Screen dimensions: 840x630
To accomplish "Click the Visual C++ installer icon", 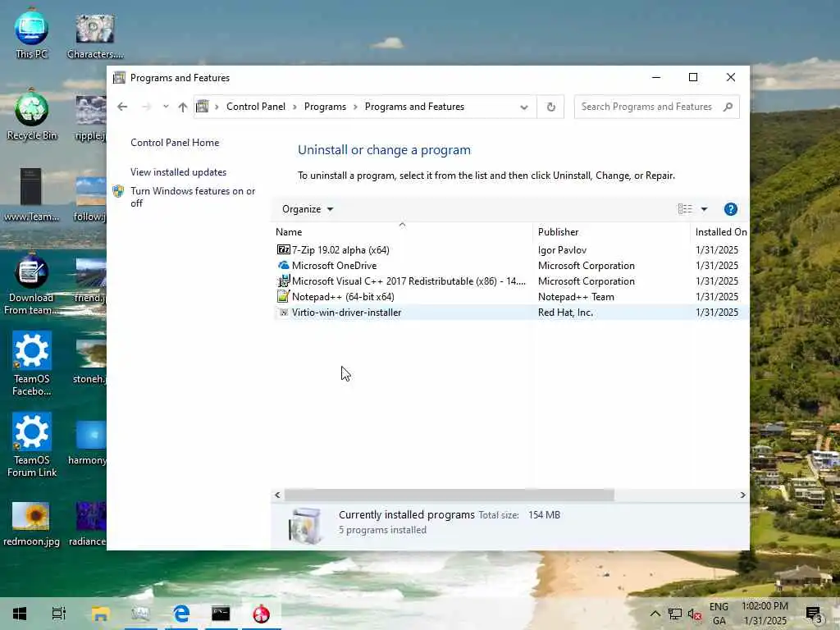I will [x=283, y=281].
